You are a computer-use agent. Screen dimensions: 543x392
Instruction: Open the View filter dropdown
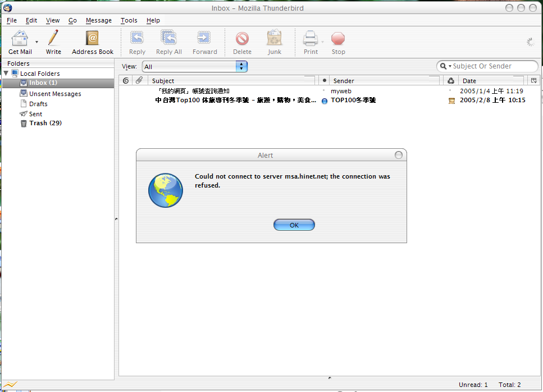[195, 66]
